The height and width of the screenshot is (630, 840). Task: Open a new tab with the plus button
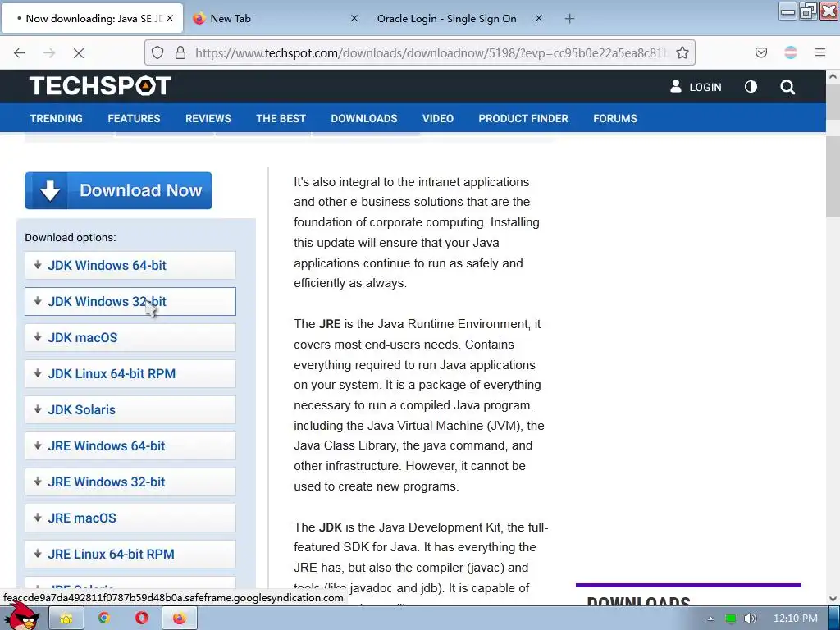pyautogui.click(x=569, y=19)
